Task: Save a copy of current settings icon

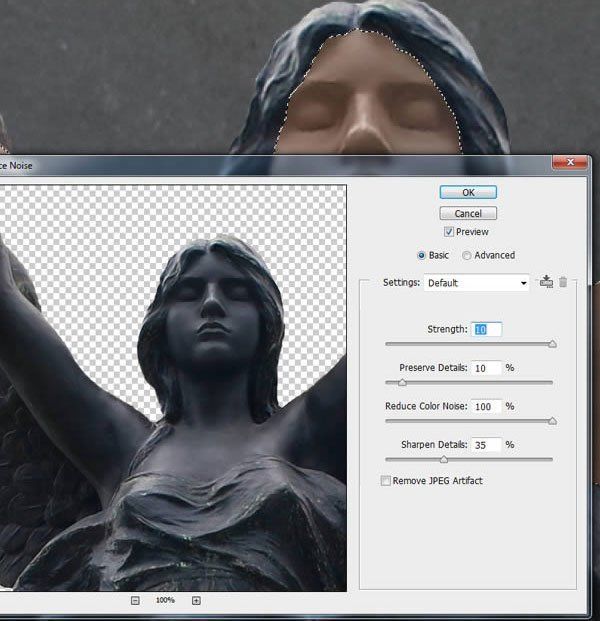Action: 547,282
